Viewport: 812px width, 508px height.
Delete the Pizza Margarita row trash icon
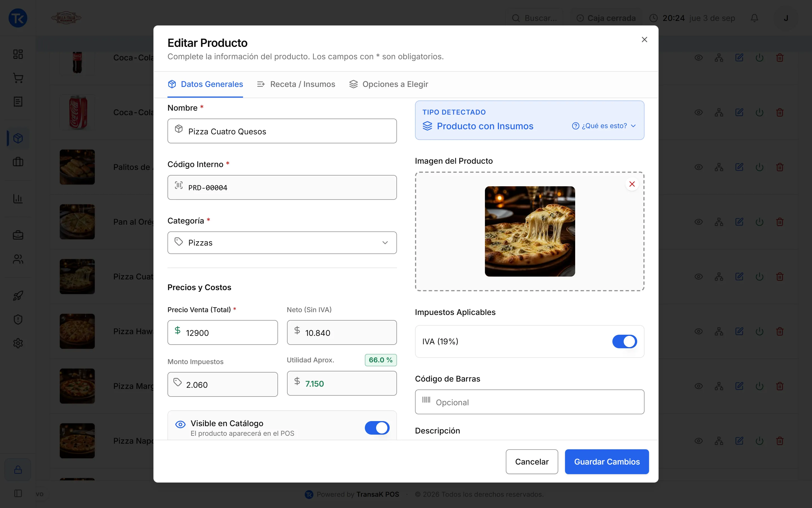click(x=780, y=386)
